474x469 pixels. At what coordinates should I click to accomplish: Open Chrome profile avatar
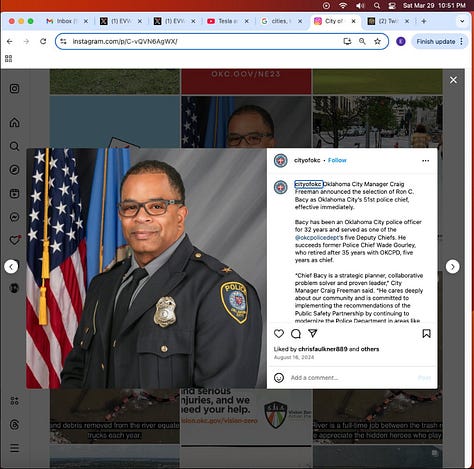click(401, 41)
